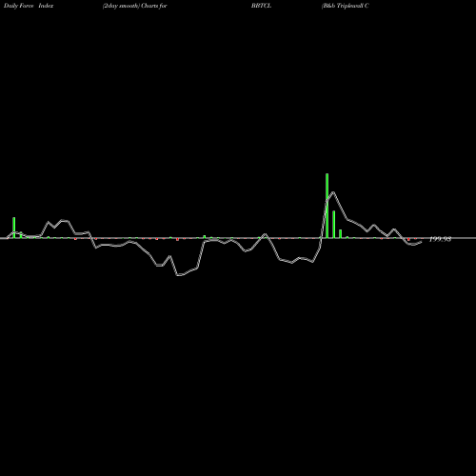Click the tallest green force index bar
Screen dimensions: 476x476
tap(327, 206)
